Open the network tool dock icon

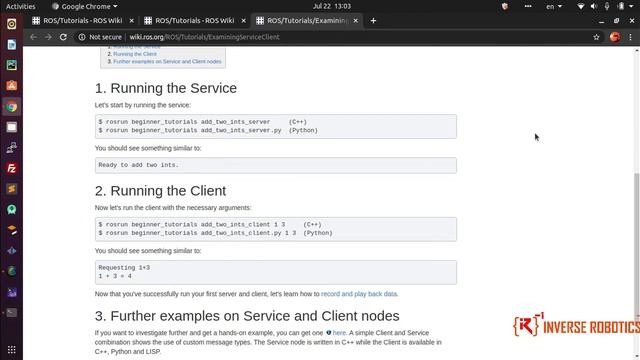(11, 147)
